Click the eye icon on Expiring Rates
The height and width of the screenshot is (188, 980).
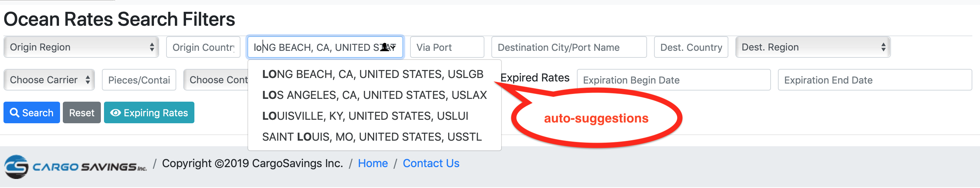coord(115,113)
